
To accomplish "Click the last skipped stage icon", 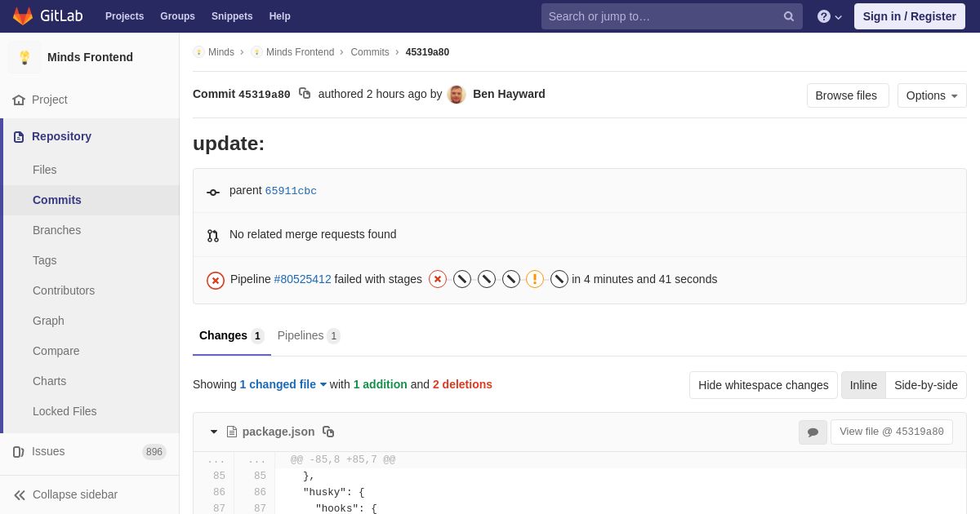I will click(559, 279).
